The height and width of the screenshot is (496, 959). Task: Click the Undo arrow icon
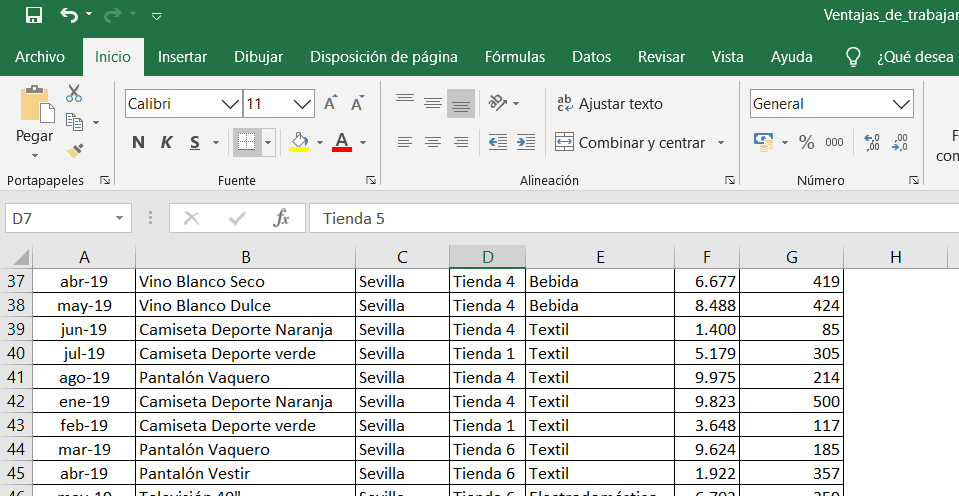click(x=68, y=15)
